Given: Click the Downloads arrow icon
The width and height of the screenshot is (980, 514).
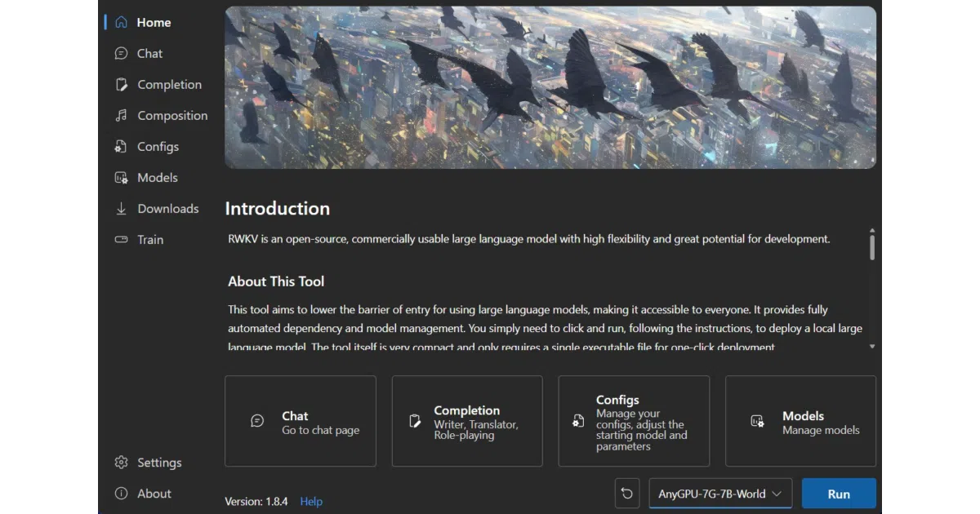Looking at the screenshot, I should pyautogui.click(x=121, y=208).
